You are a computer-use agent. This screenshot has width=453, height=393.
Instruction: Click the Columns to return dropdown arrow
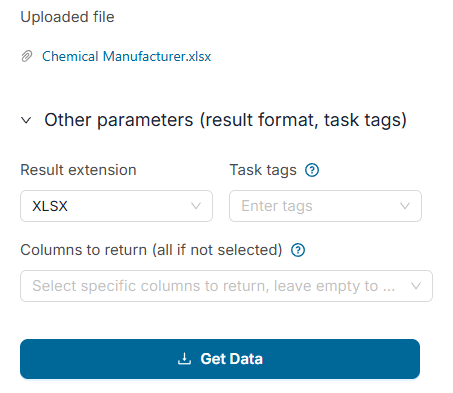pyautogui.click(x=416, y=286)
